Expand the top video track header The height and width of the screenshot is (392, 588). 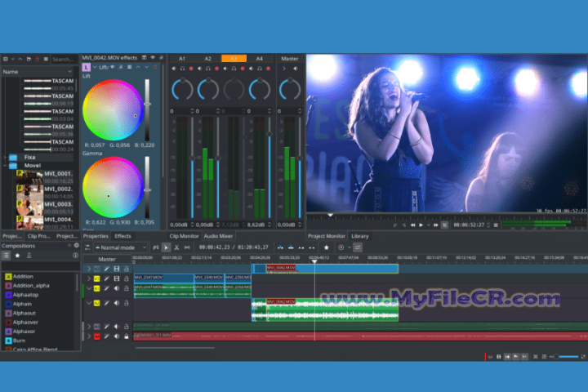click(89, 269)
